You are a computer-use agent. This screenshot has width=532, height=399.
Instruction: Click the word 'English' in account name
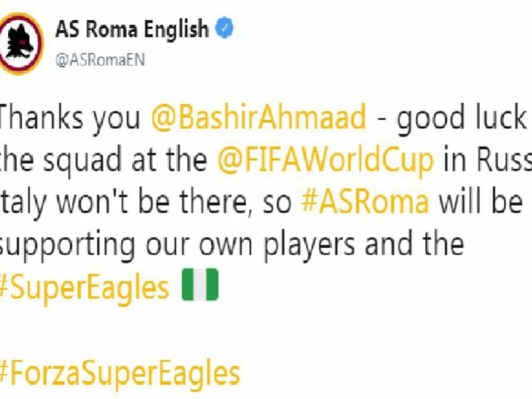(x=176, y=30)
